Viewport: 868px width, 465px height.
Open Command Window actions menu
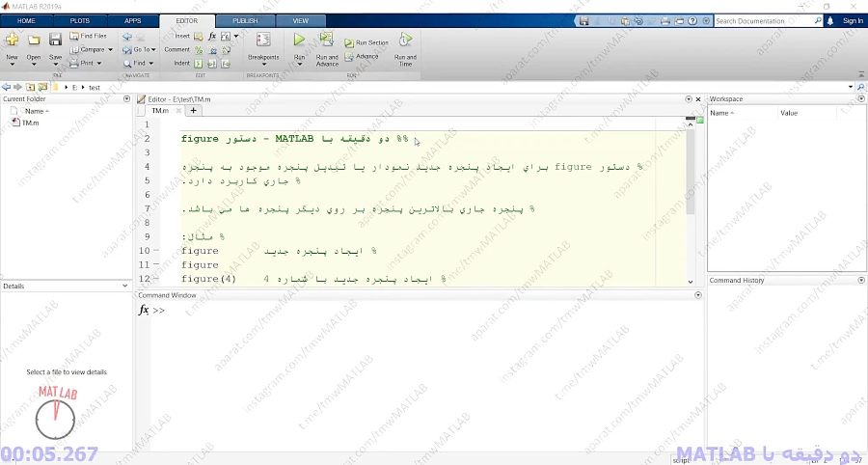coord(698,295)
